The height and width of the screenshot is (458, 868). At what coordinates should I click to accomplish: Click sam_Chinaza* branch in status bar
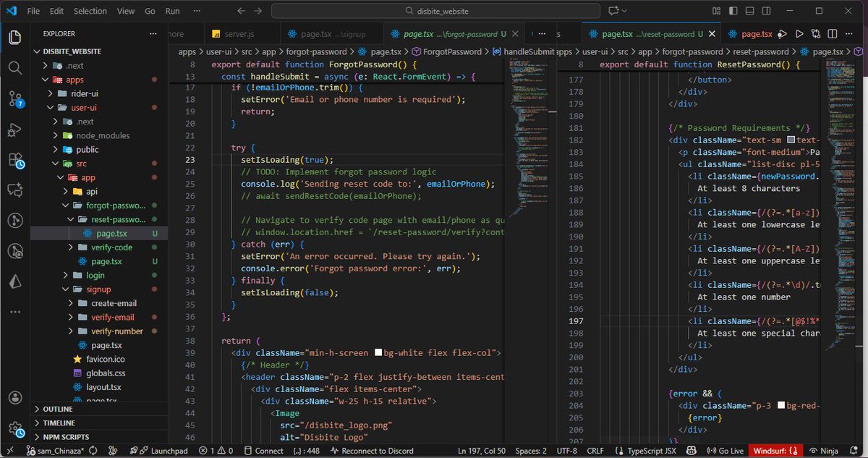tap(56, 451)
